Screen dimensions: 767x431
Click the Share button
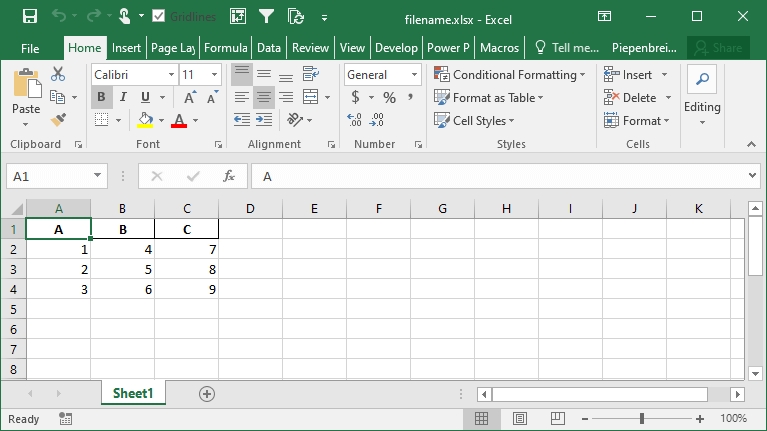pos(719,47)
